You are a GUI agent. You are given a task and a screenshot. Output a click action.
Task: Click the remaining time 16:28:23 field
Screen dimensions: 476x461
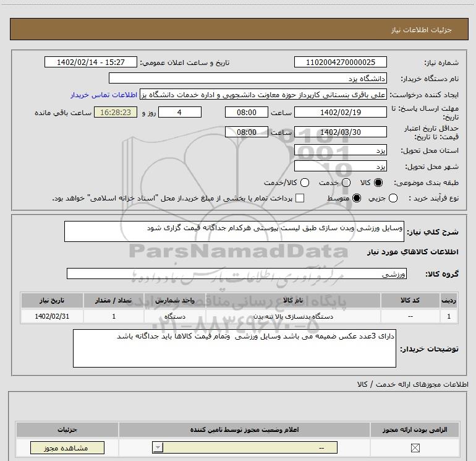116,113
